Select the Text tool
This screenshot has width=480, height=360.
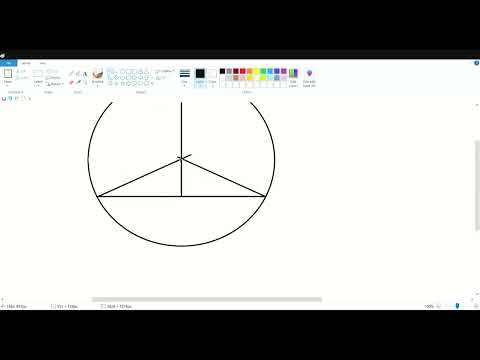pyautogui.click(x=85, y=74)
